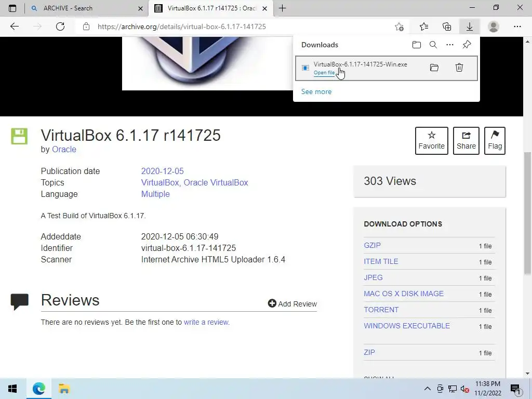Screen dimensions: 532x399
Task: Click the VirtualBox logo image
Action: [x=207, y=63]
